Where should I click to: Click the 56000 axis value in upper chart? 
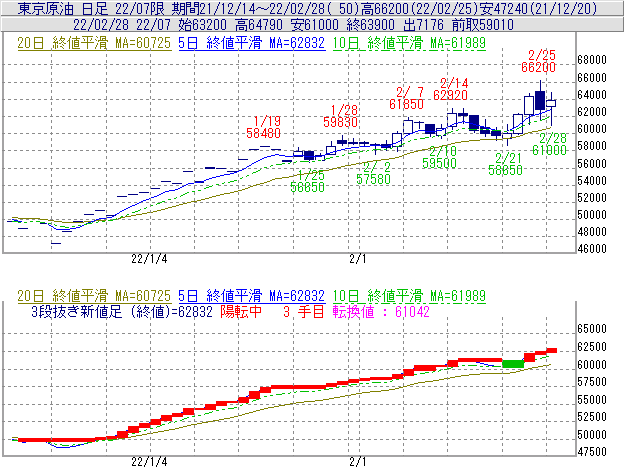click(x=592, y=164)
